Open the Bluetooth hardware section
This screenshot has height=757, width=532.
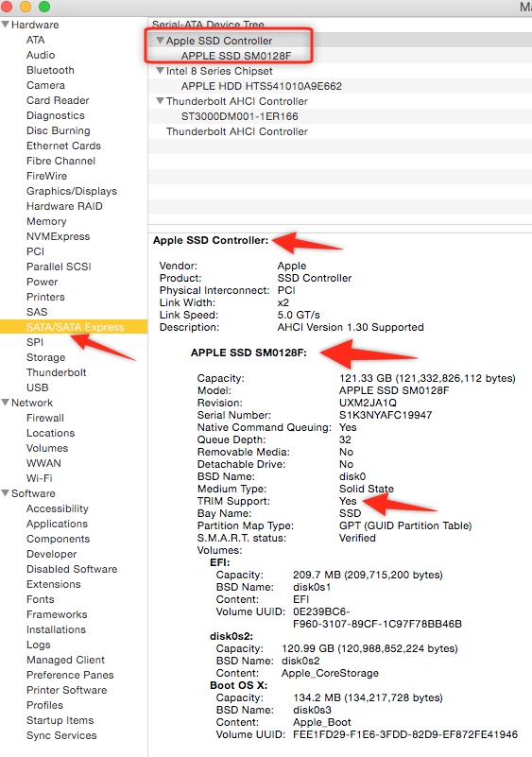tap(50, 70)
